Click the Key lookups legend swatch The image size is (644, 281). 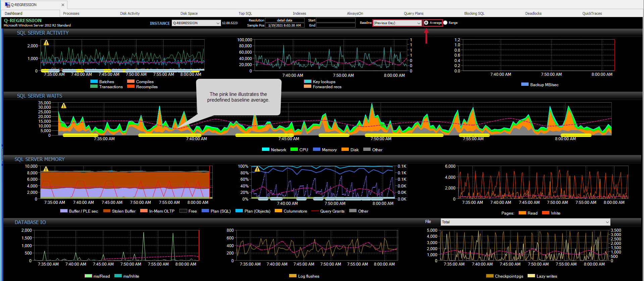pyautogui.click(x=308, y=81)
